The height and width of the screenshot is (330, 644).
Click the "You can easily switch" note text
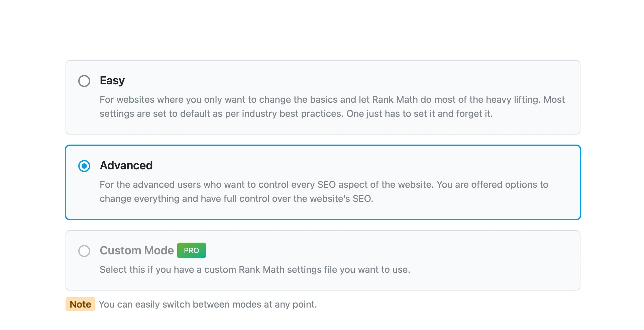tap(208, 305)
